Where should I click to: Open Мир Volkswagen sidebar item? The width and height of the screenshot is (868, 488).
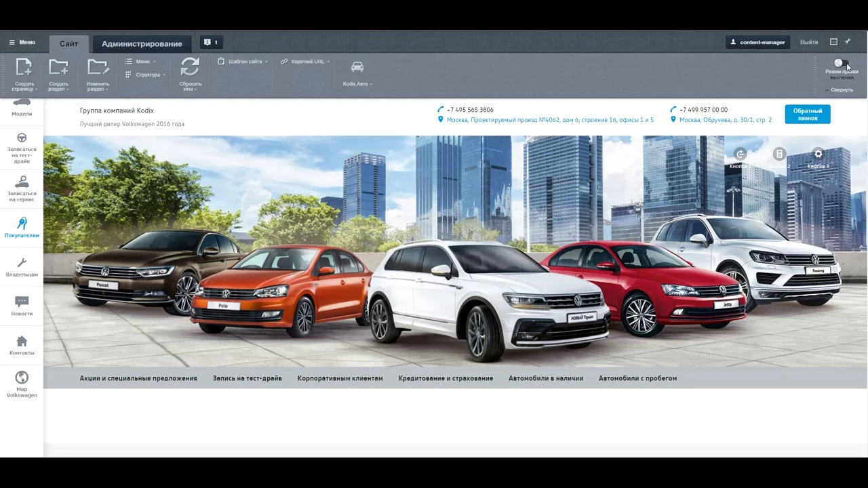pos(22,384)
